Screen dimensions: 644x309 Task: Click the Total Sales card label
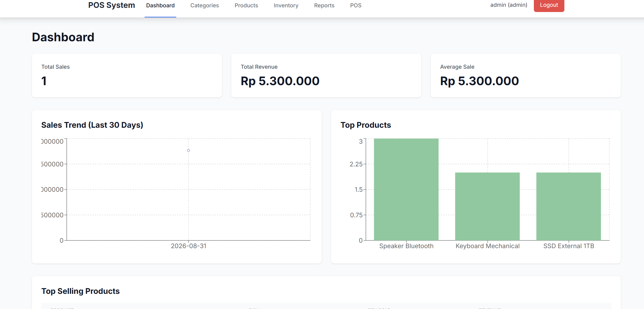[x=55, y=67]
